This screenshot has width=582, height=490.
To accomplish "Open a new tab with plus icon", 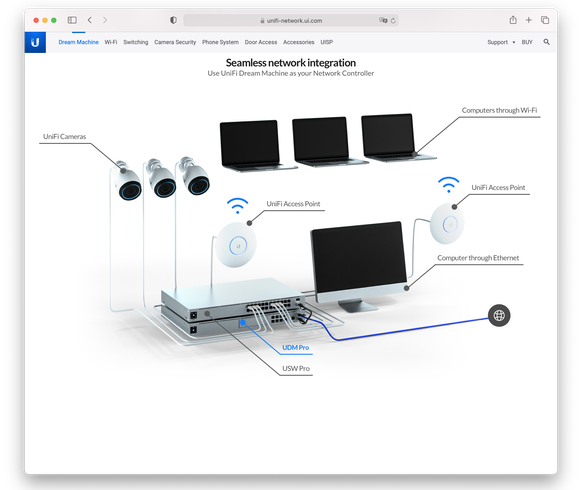I will click(x=529, y=20).
